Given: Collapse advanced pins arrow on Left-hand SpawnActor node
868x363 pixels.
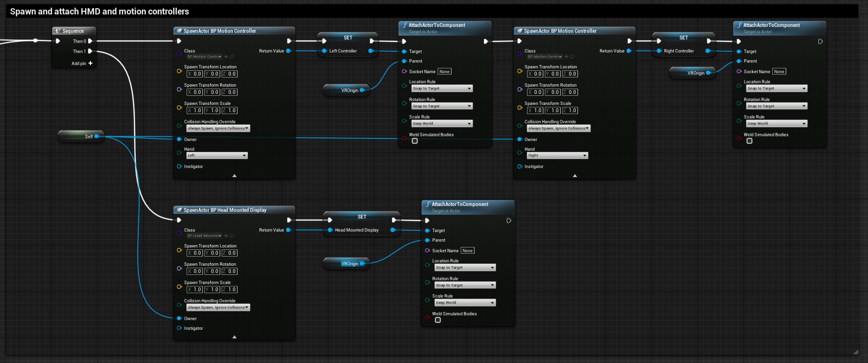Looking at the screenshot, I should (235, 176).
